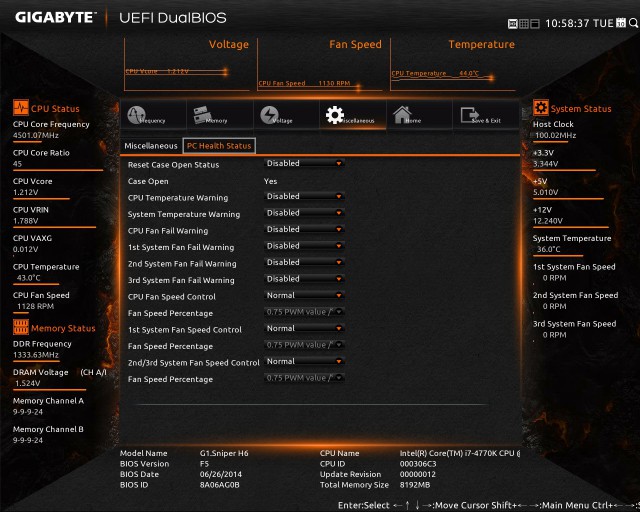Click the first display-mode icon beside the clock
The image size is (640, 512).
(x=513, y=24)
